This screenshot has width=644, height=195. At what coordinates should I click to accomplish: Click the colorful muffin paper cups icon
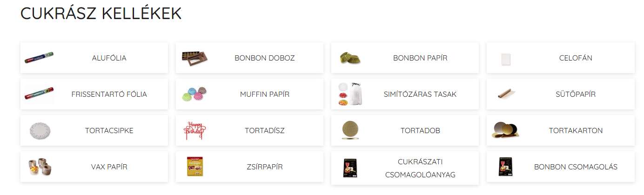tap(195, 94)
